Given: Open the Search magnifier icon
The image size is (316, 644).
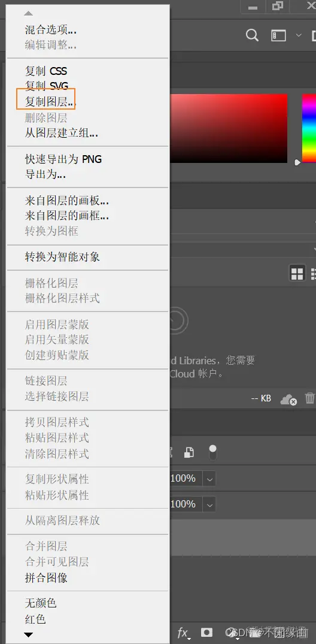Looking at the screenshot, I should (252, 35).
